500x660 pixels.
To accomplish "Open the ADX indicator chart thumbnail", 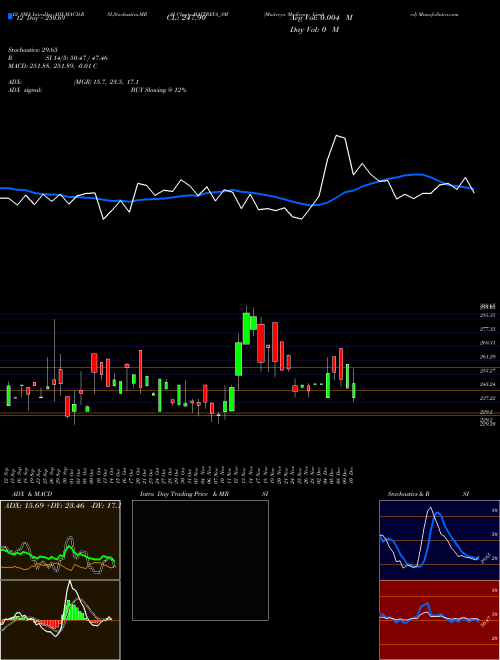I will 60,540.
